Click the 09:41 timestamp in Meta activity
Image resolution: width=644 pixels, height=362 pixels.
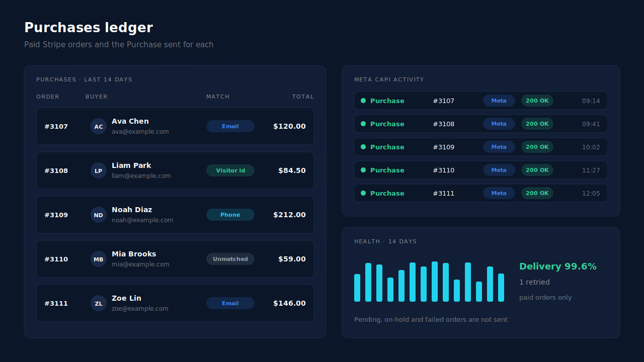pyautogui.click(x=591, y=124)
